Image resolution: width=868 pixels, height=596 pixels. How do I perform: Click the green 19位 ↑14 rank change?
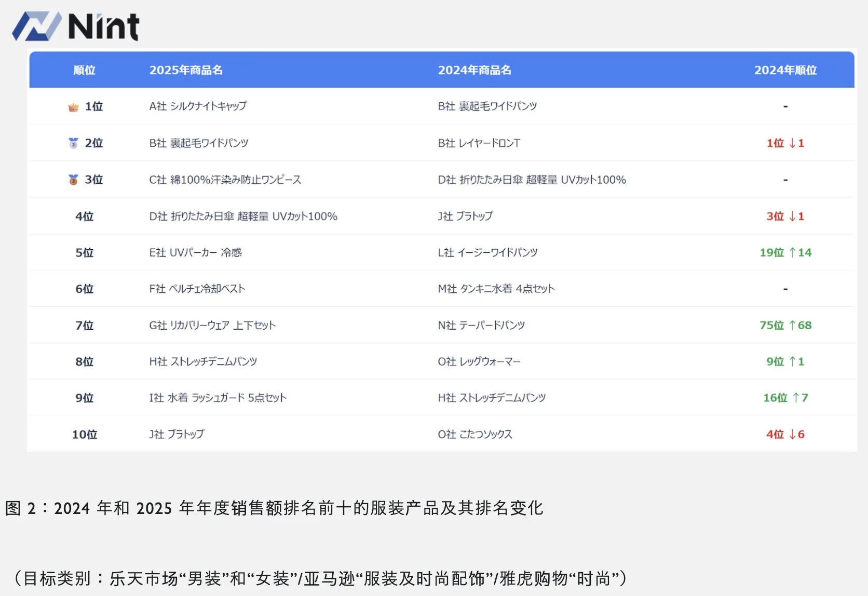click(x=785, y=252)
